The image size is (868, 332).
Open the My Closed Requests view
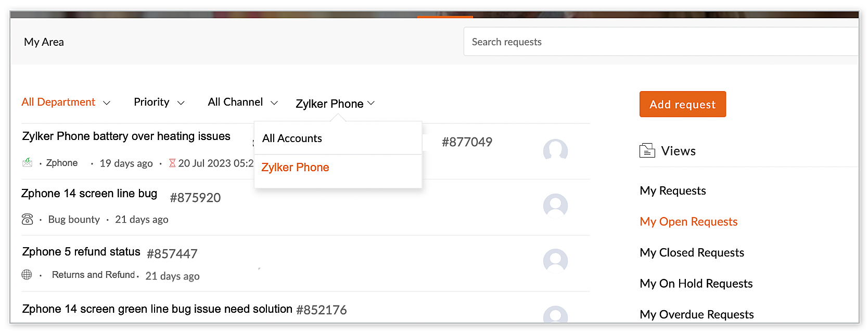tap(692, 252)
